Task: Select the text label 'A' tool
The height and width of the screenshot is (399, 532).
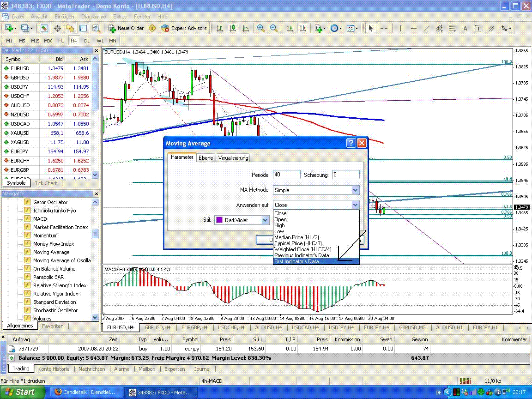Action: tap(465, 28)
